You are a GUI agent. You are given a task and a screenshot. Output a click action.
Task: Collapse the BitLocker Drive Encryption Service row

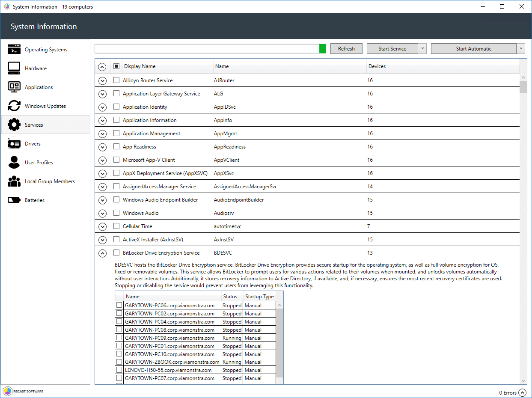pyautogui.click(x=102, y=253)
